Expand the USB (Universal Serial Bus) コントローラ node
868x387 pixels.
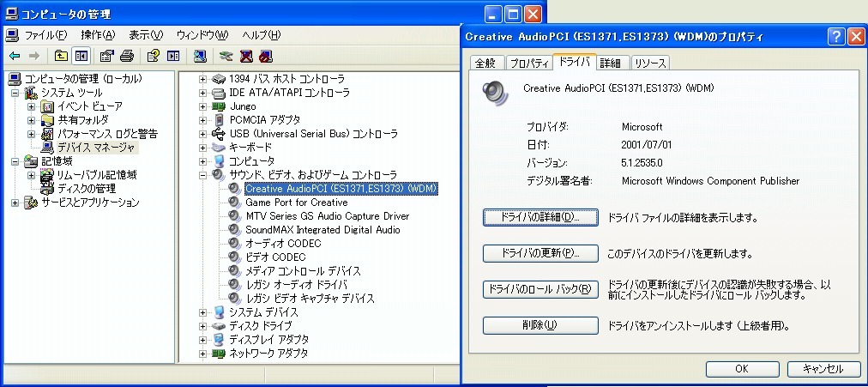point(202,134)
